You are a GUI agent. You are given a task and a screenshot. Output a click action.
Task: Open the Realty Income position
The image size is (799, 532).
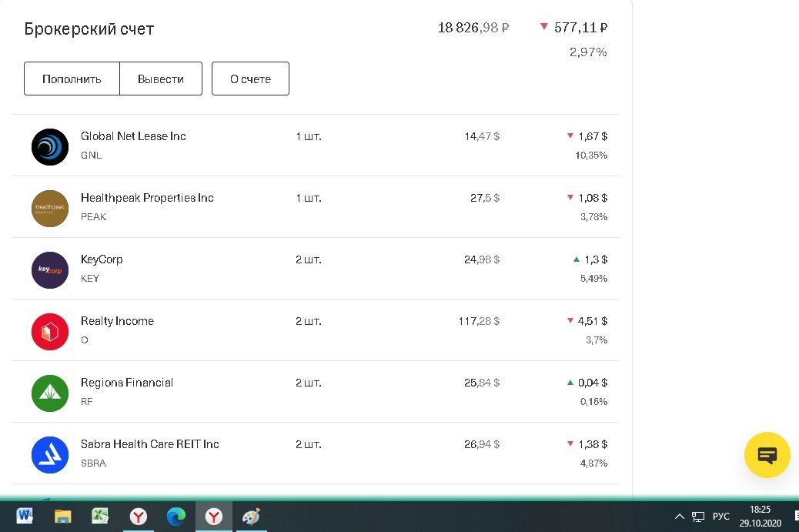pyautogui.click(x=316, y=330)
